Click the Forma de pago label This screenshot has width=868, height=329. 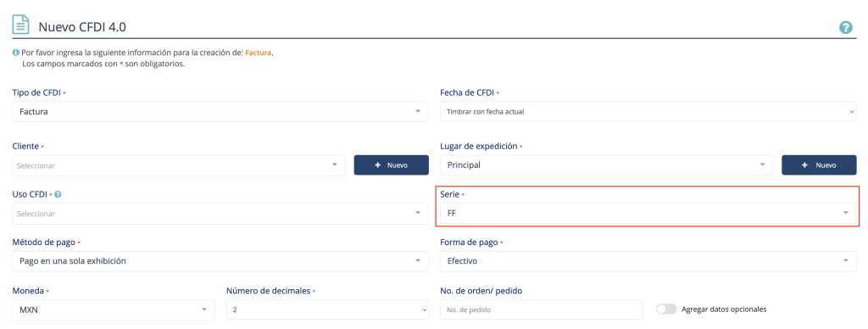point(470,243)
